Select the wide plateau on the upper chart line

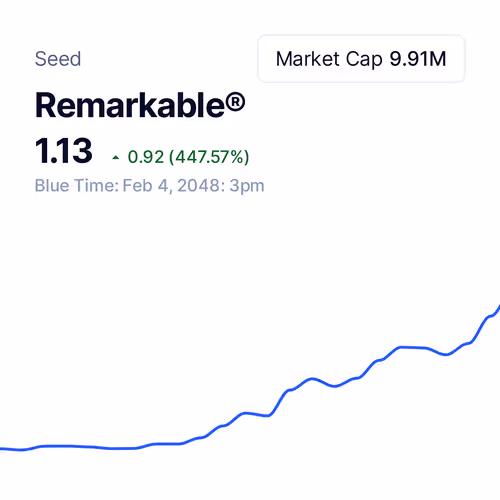[x=413, y=348]
